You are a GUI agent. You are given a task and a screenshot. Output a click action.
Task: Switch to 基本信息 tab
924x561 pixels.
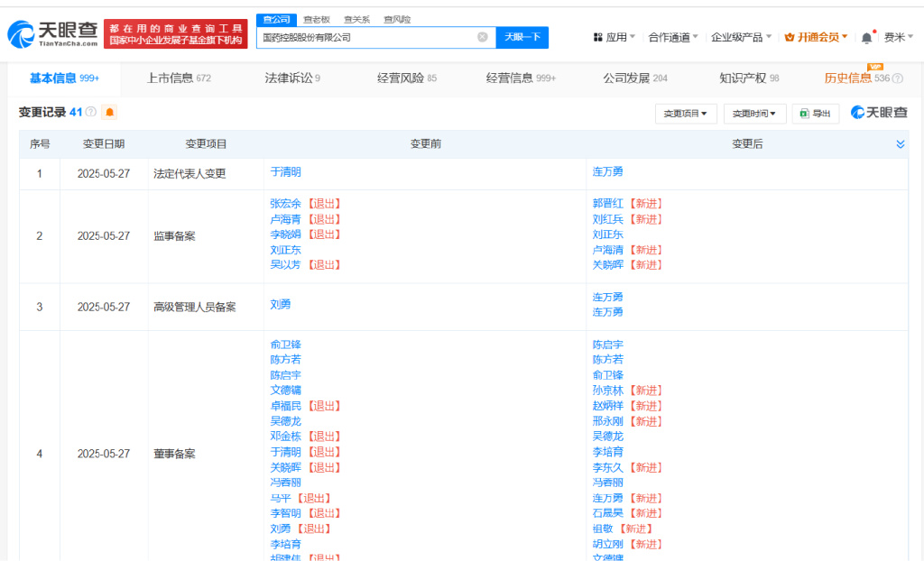pyautogui.click(x=64, y=78)
